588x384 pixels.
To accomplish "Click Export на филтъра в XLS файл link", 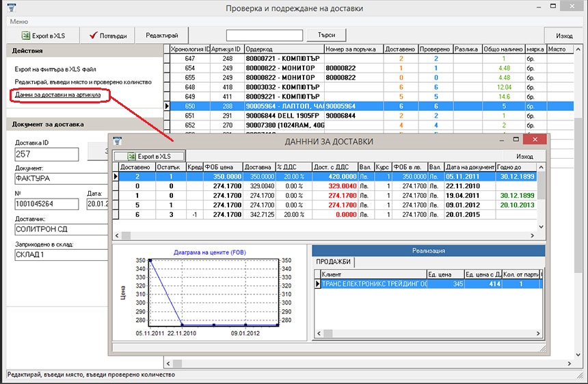I will point(55,69).
